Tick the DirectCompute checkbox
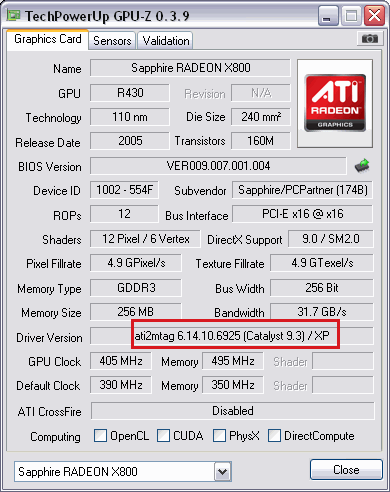The height and width of the screenshot is (492, 390). pos(274,436)
